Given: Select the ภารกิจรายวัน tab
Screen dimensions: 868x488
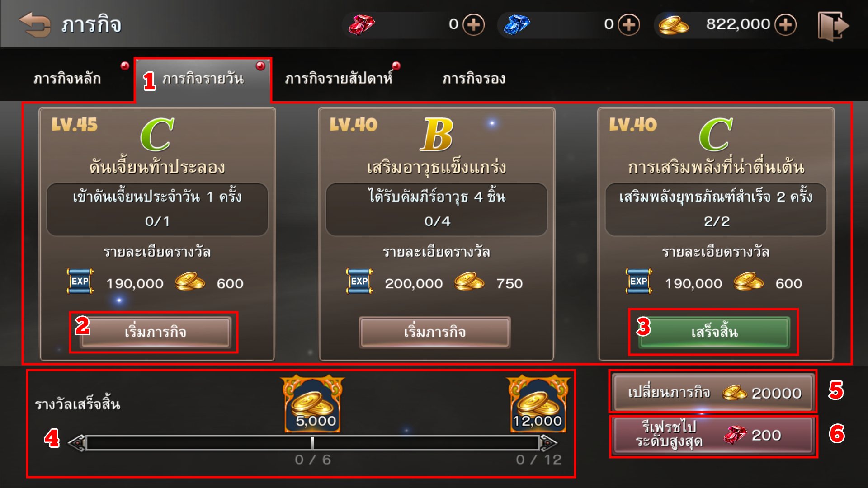Looking at the screenshot, I should (x=203, y=80).
